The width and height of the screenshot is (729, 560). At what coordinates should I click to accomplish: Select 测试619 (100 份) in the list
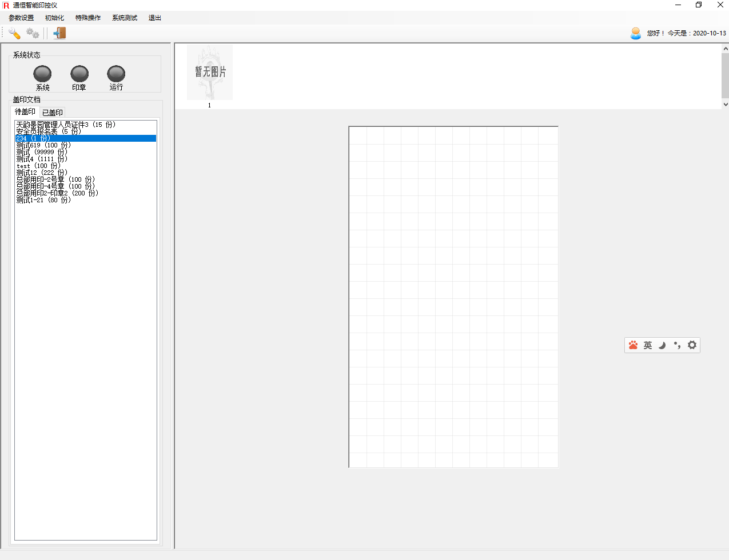pyautogui.click(x=86, y=145)
